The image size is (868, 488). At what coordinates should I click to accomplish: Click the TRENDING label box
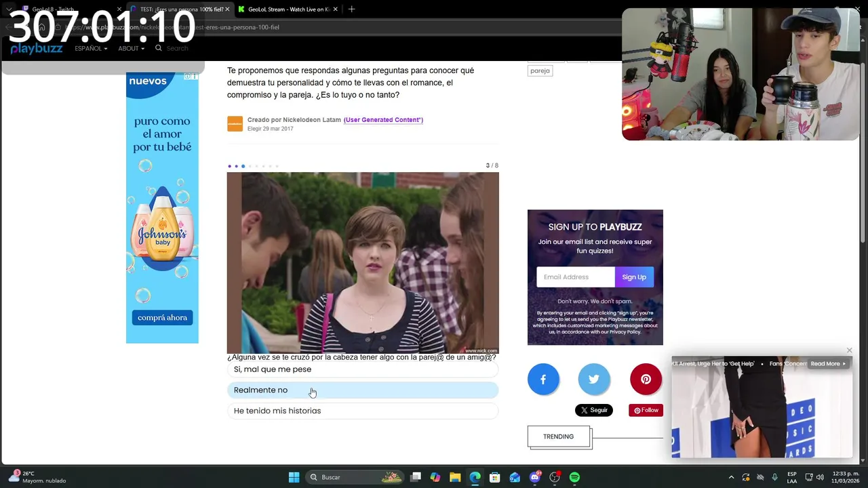(559, 436)
